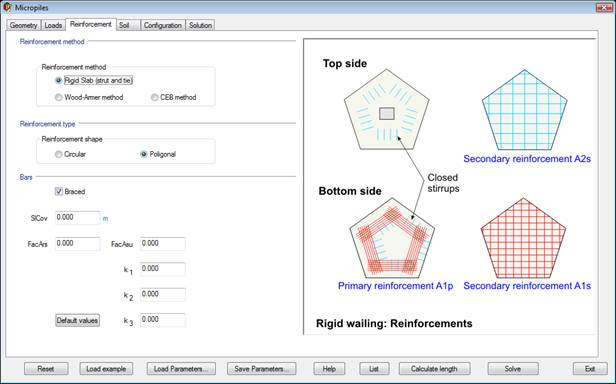Click the 'Closed stirrups' annotation text

(443, 183)
